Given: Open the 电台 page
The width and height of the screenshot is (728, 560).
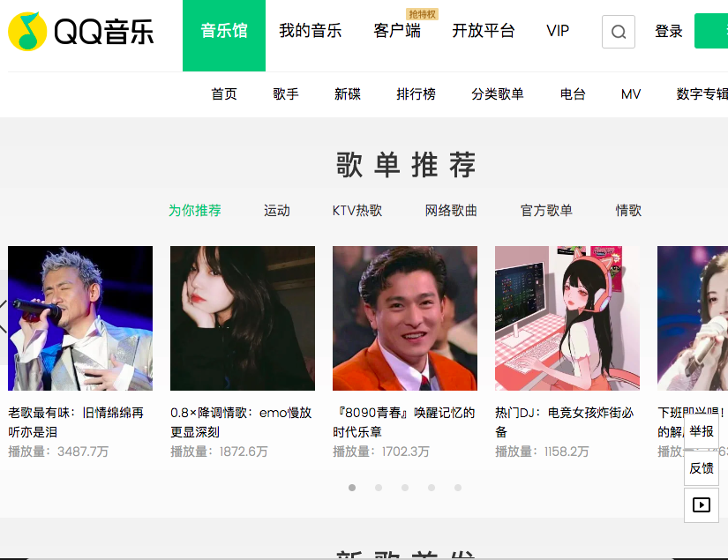Looking at the screenshot, I should [573, 94].
